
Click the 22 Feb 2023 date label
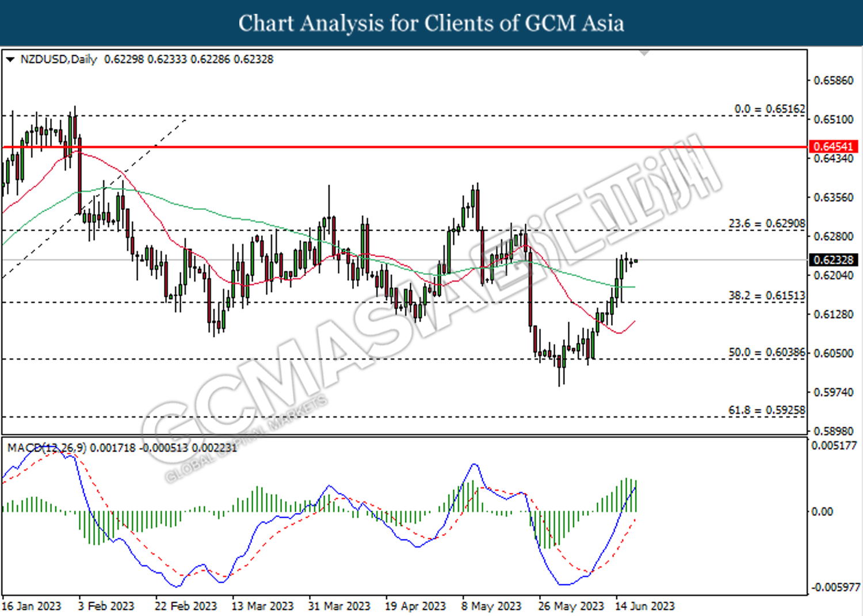click(x=186, y=606)
